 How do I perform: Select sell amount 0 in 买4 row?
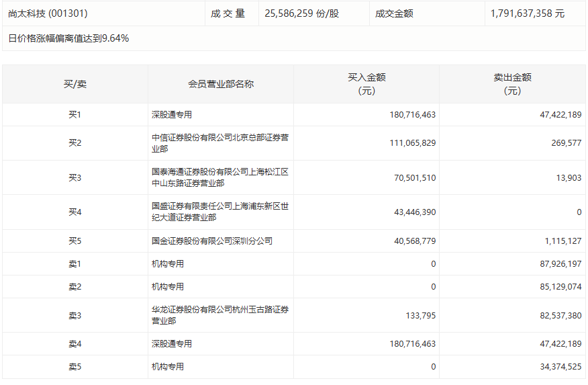[579, 212]
